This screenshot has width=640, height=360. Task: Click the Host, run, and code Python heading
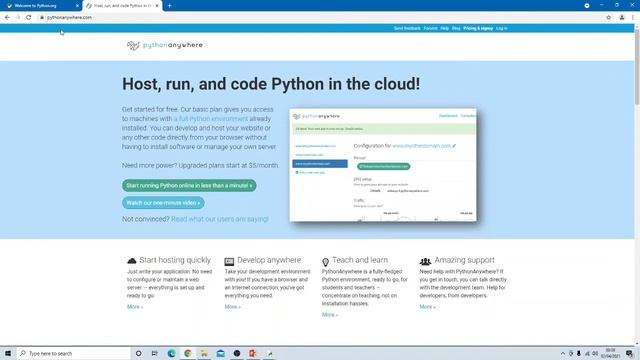point(271,84)
